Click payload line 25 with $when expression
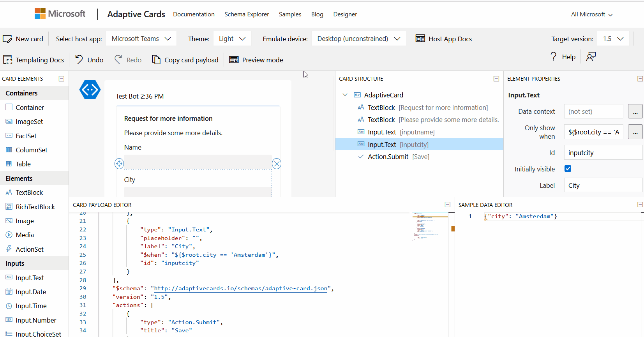The width and height of the screenshot is (644, 337). 209,255
